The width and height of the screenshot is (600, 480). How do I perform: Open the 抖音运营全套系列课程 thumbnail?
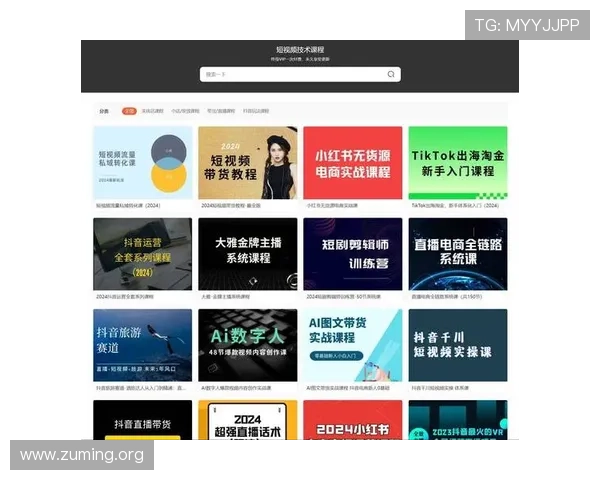143,254
